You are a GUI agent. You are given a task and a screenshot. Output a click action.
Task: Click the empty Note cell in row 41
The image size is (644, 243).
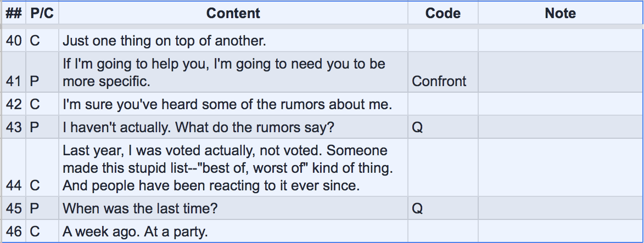[560, 72]
